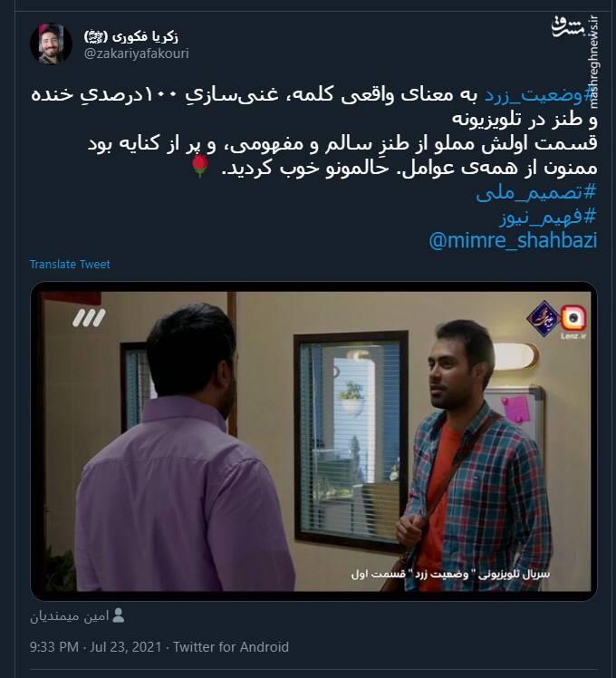The height and width of the screenshot is (678, 616).
Task: Click the @zakariyafakouri handle
Action: (137, 53)
